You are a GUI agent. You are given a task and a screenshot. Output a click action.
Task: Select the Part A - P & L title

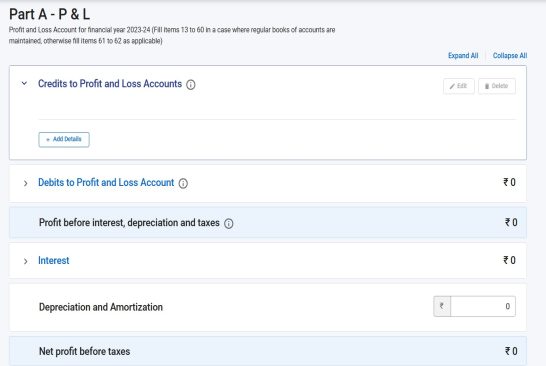49,14
